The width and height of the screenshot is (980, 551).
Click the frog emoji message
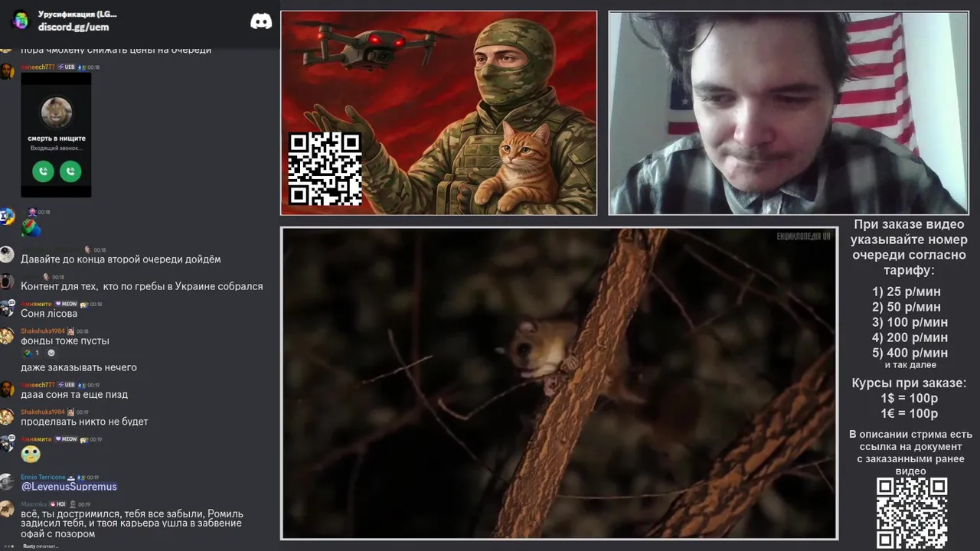(x=31, y=227)
